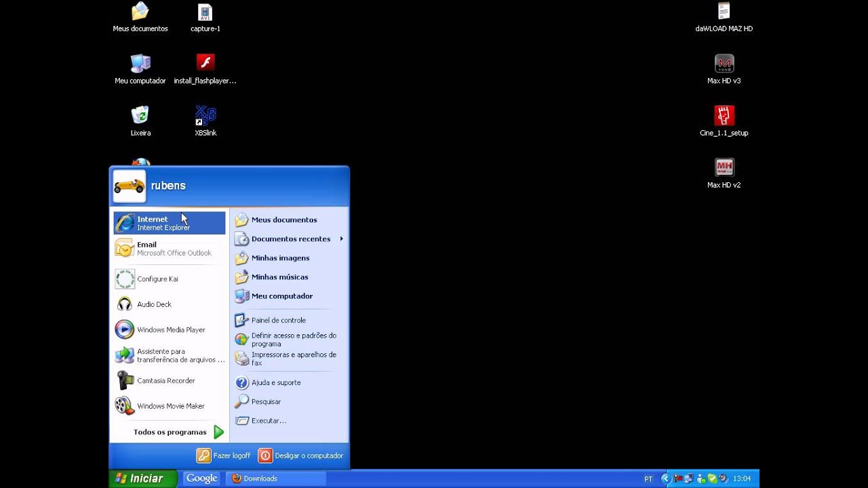Select Max HD v2 desktop icon

tap(724, 174)
